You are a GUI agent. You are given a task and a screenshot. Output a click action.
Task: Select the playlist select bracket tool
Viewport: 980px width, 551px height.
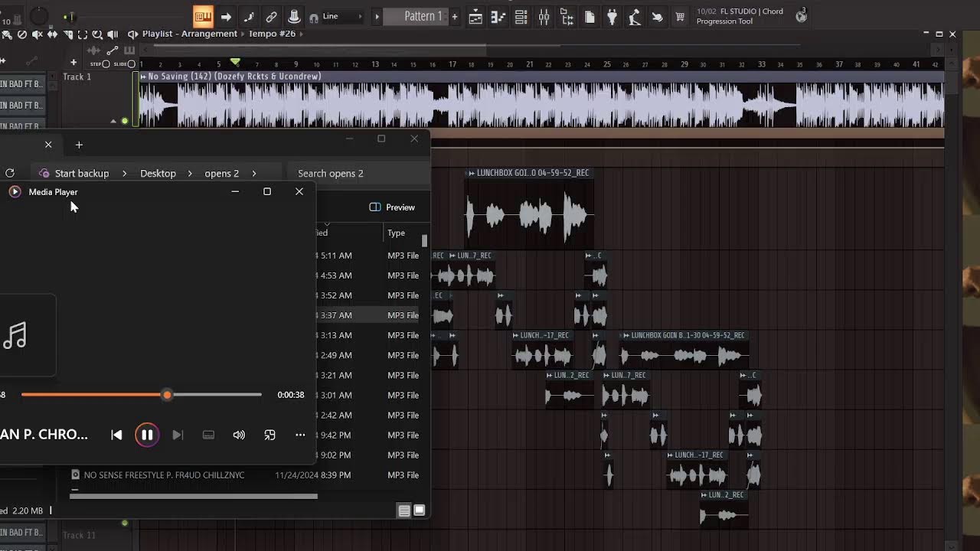[x=82, y=34]
